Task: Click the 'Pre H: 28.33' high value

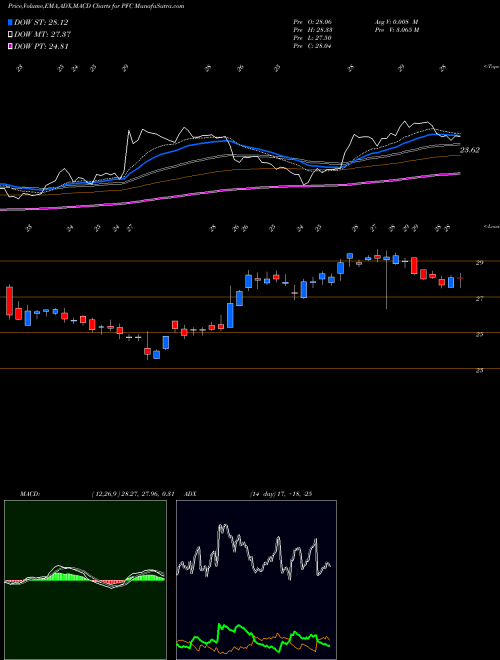Action: tap(312, 30)
